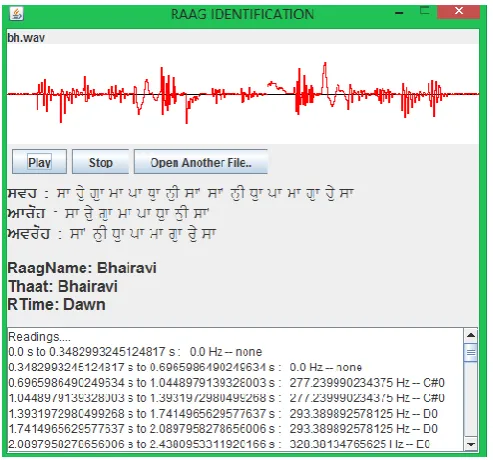Play the bh.wav audio file

39,162
